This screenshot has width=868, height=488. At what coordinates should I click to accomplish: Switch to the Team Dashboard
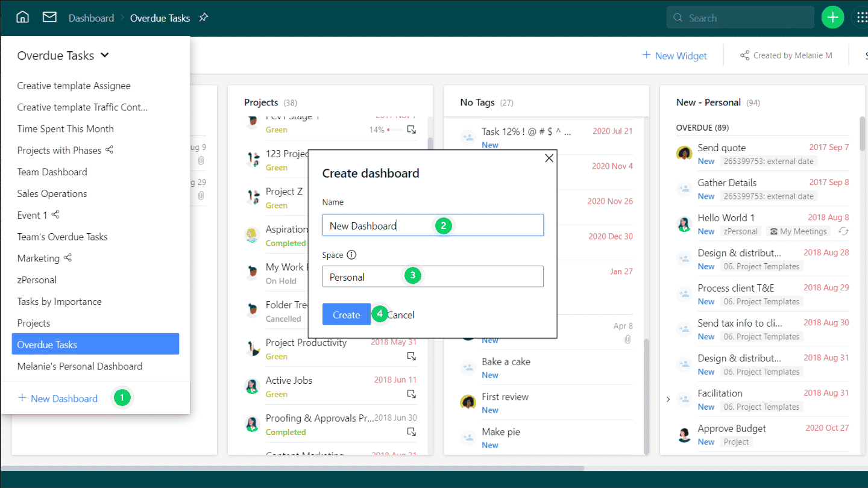tap(52, 172)
